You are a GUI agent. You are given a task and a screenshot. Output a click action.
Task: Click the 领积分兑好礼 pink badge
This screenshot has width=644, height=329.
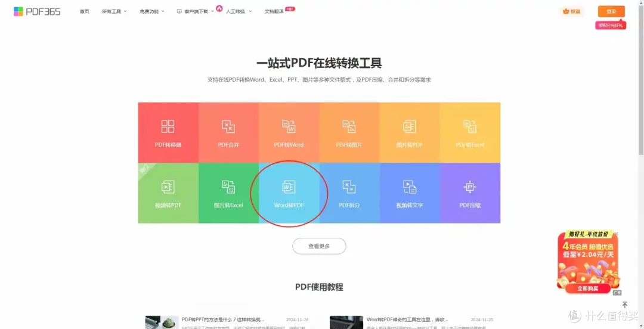pos(611,25)
